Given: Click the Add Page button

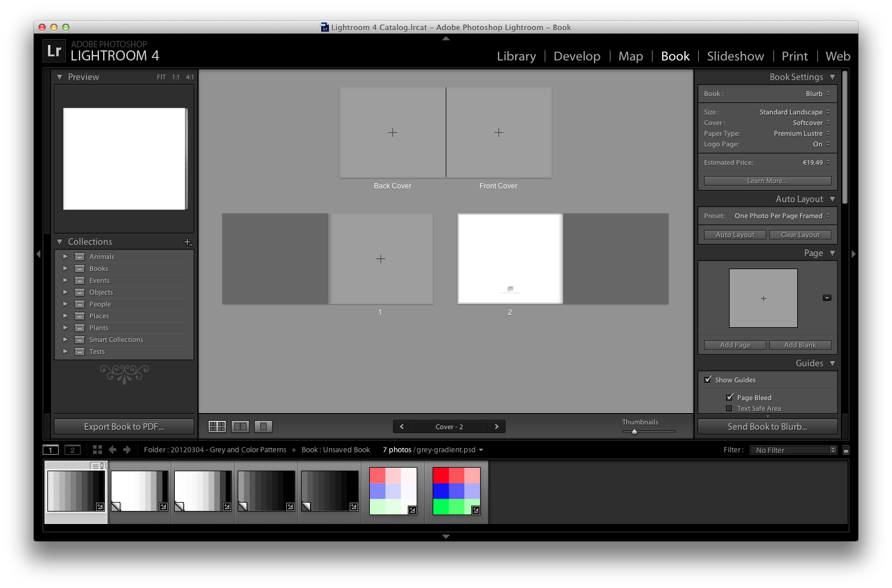Looking at the screenshot, I should coord(735,345).
